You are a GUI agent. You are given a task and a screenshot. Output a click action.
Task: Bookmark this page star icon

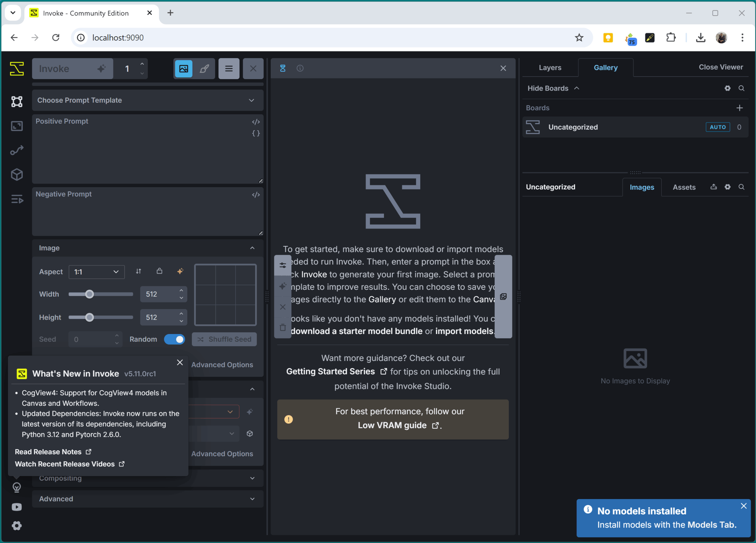[579, 37]
